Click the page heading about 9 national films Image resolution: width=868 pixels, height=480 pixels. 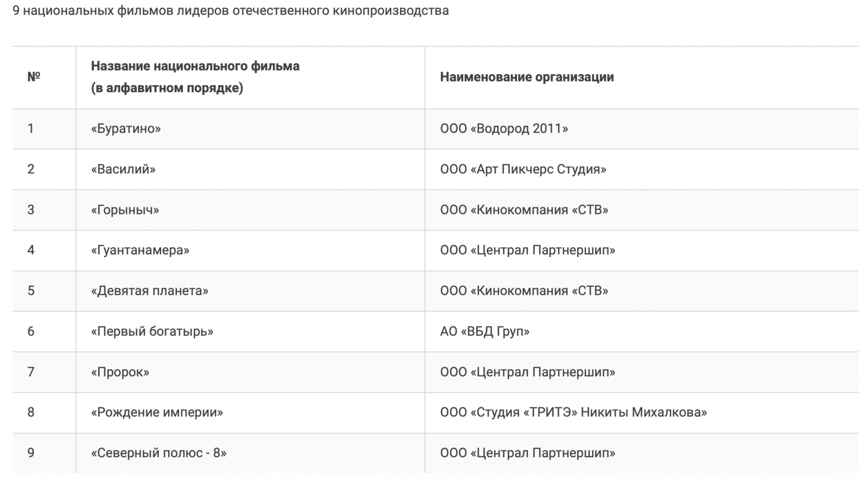231,11
